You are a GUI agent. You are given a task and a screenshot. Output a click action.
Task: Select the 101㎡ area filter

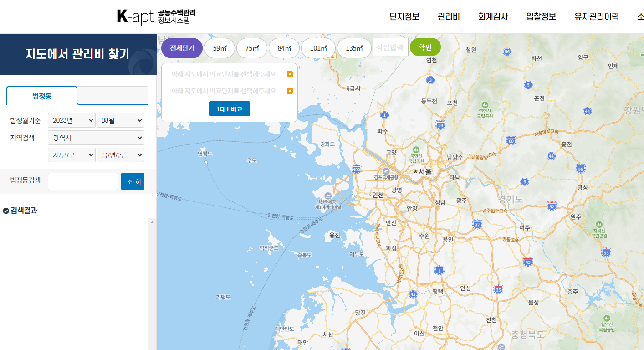(x=318, y=48)
